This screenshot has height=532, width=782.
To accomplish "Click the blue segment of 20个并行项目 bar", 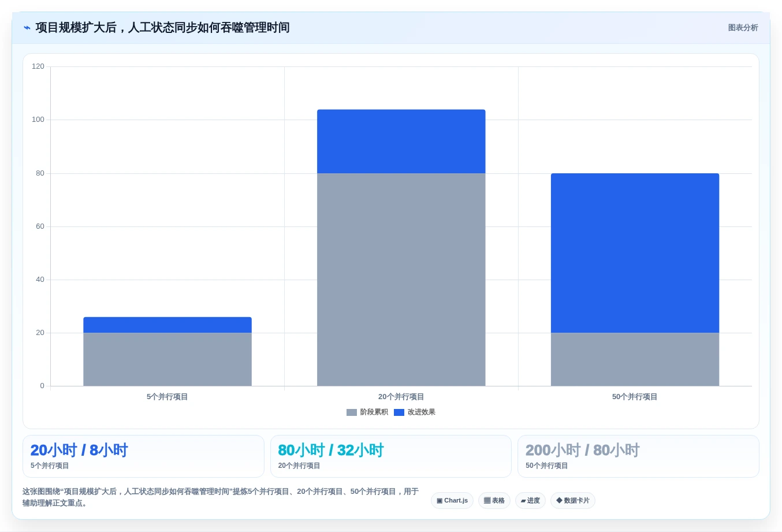I will [401, 142].
